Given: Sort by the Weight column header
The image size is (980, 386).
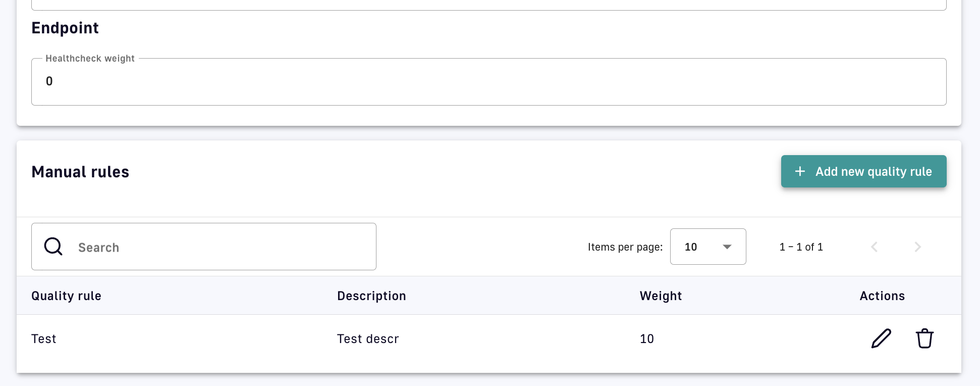Looking at the screenshot, I should tap(661, 296).
